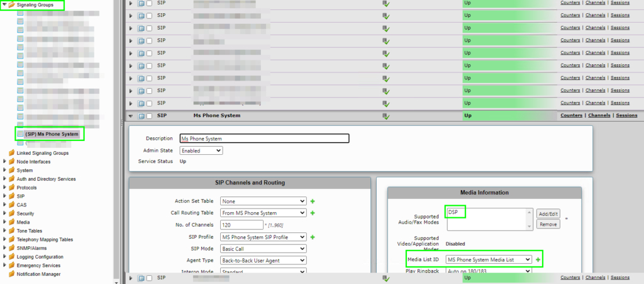Open the Admin State dropdown

pos(201,151)
